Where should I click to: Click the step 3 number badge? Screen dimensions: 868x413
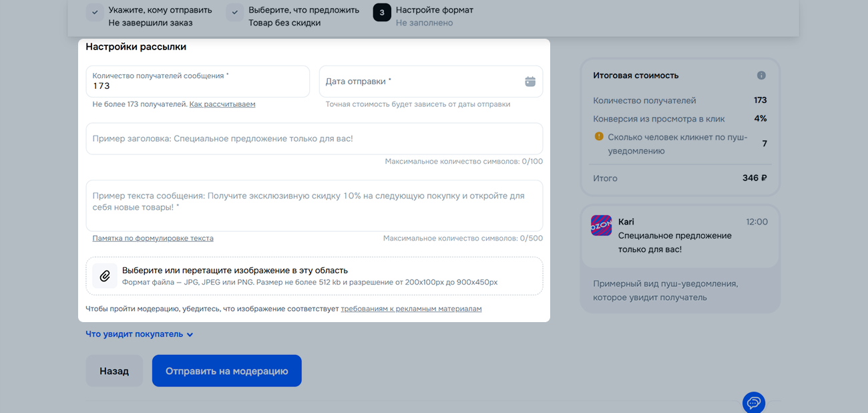tap(382, 13)
